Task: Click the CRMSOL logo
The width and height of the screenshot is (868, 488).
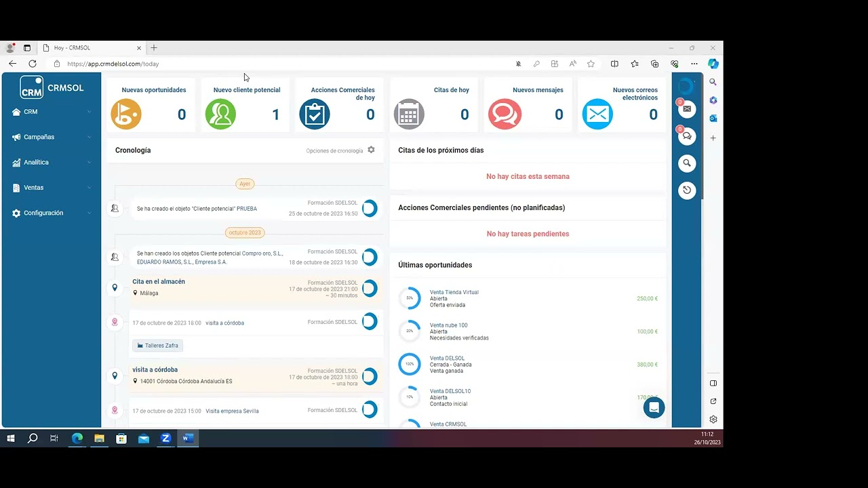Action: (x=52, y=87)
